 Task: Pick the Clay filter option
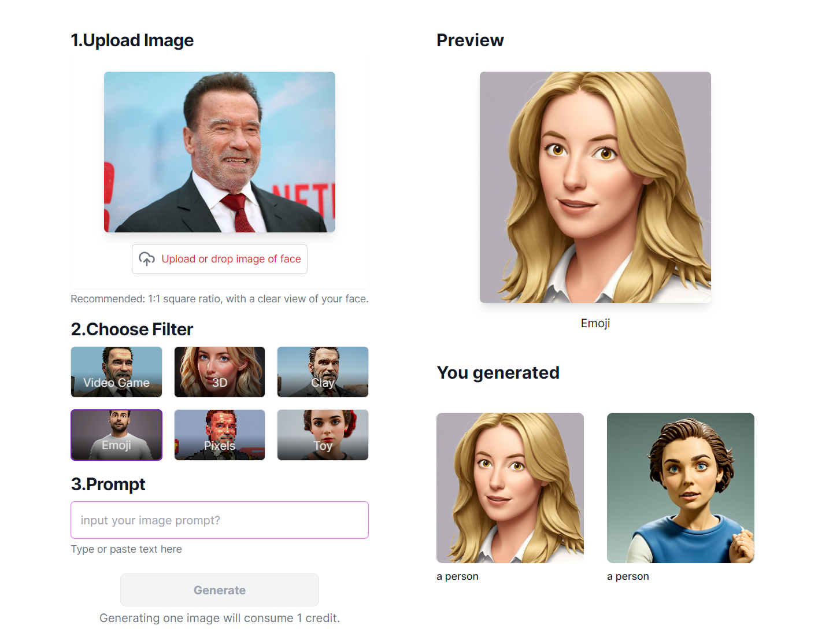pos(323,372)
